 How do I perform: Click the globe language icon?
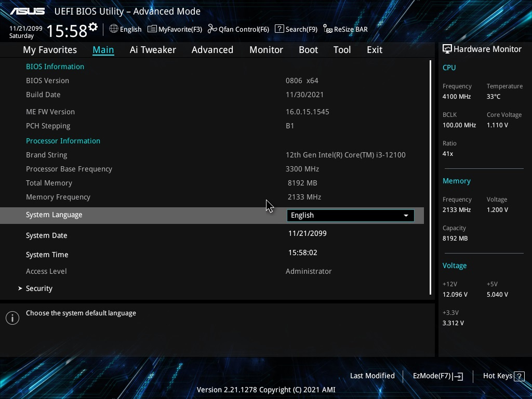114,29
